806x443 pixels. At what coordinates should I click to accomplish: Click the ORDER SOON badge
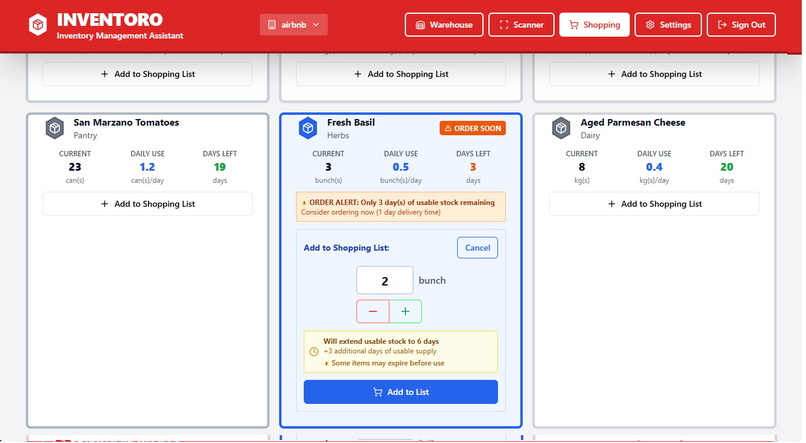click(472, 128)
